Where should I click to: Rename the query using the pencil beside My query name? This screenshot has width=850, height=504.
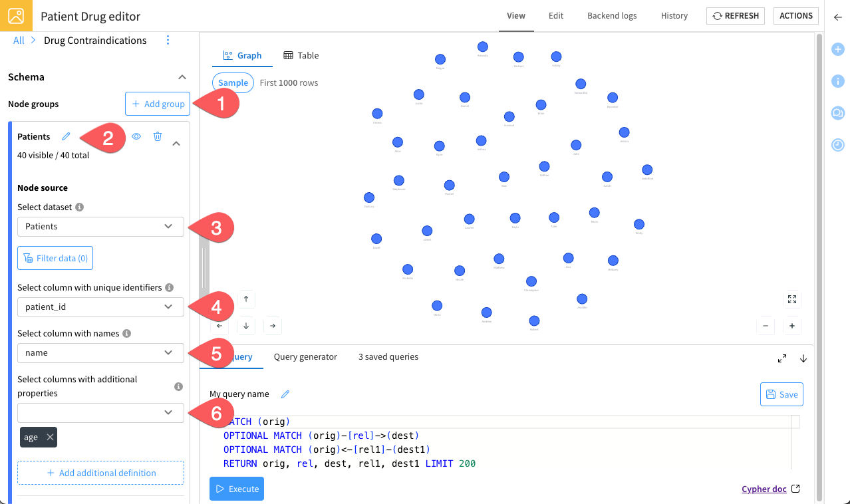tap(285, 394)
